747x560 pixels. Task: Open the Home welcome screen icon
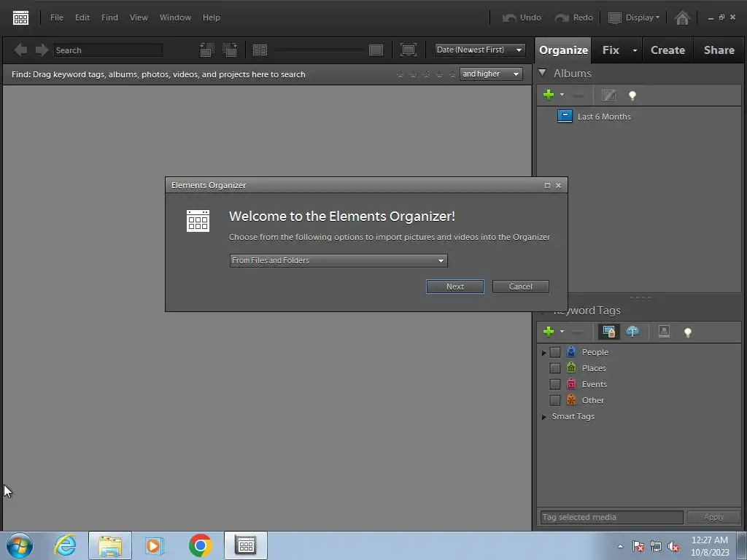(x=682, y=17)
